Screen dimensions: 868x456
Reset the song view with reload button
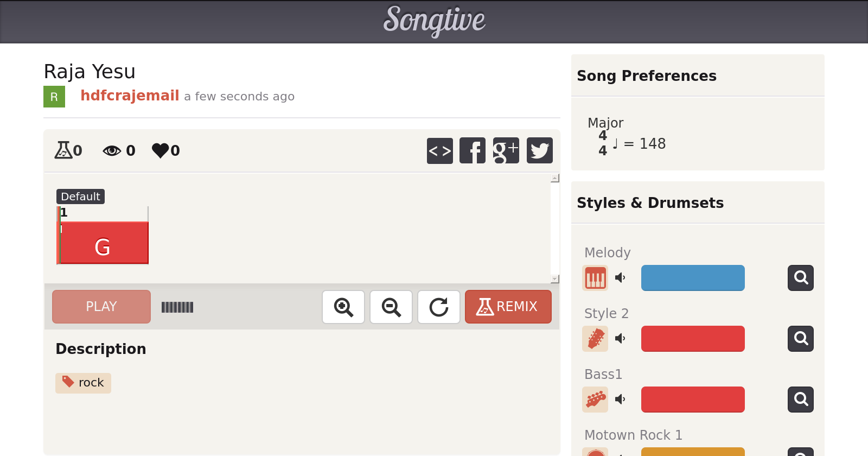pos(439,307)
